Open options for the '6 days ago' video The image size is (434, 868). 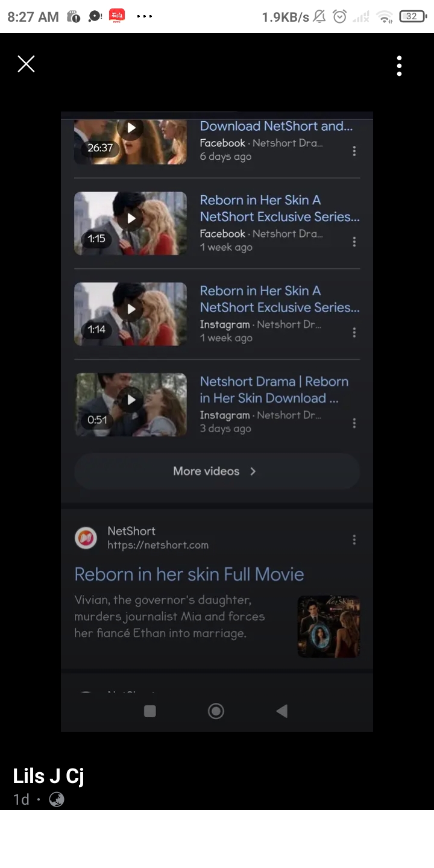tap(354, 151)
